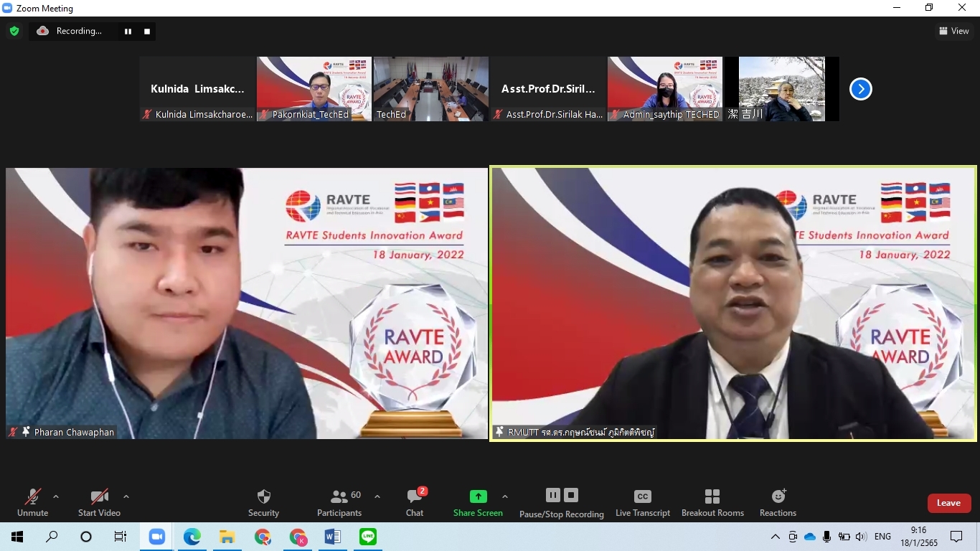Show next page of participant thumbnails
The width and height of the screenshot is (980, 551).
pyautogui.click(x=860, y=89)
